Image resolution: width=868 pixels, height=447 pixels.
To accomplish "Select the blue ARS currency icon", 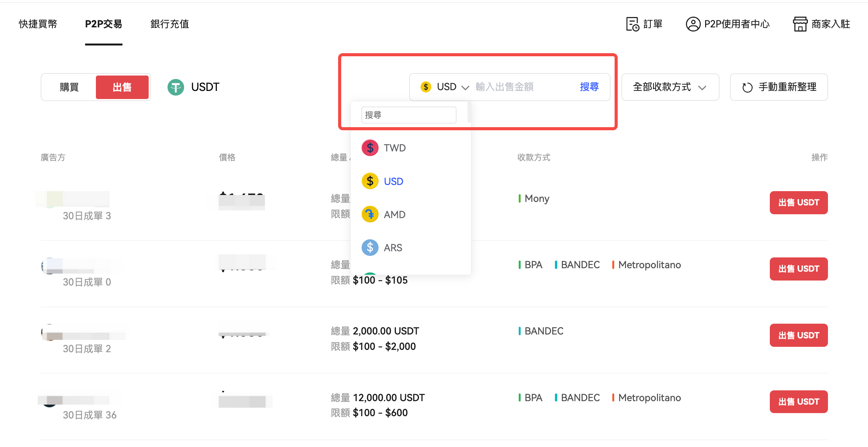I will tap(370, 247).
